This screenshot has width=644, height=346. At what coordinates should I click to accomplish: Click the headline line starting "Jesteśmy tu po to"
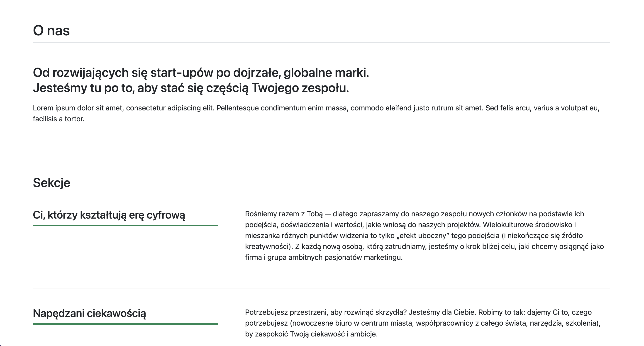pyautogui.click(x=191, y=88)
